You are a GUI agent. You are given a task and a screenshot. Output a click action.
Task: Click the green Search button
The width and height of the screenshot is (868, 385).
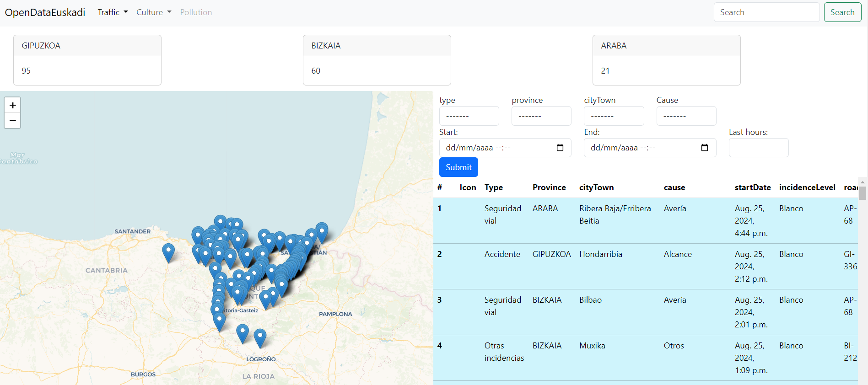842,12
